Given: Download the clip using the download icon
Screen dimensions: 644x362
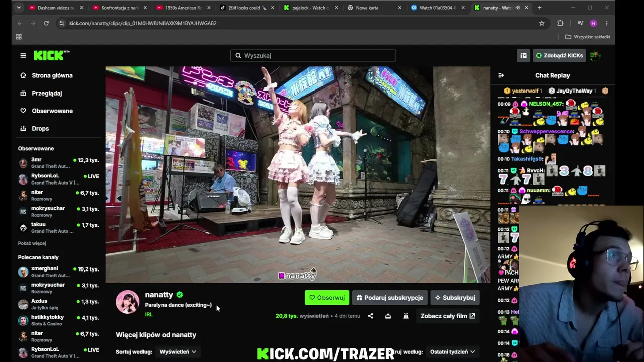Looking at the screenshot, I should tap(388, 316).
